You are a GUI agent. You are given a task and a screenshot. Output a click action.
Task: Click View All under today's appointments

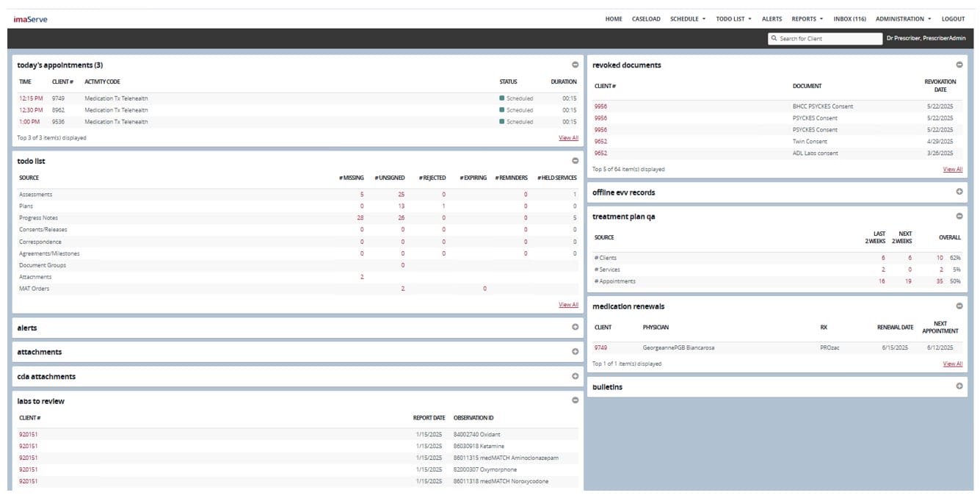(568, 137)
